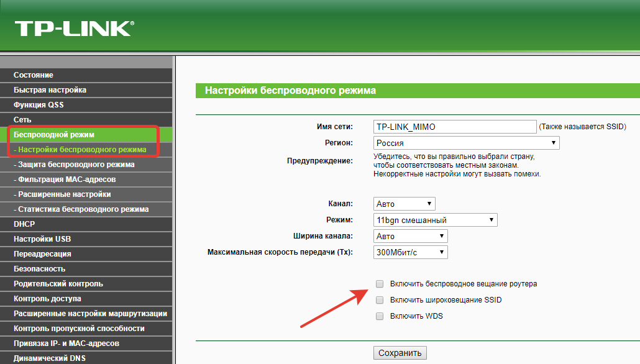Screen dimensions: 640x364
Task: Open the Регион dropdown showing Россия
Action: [466, 143]
